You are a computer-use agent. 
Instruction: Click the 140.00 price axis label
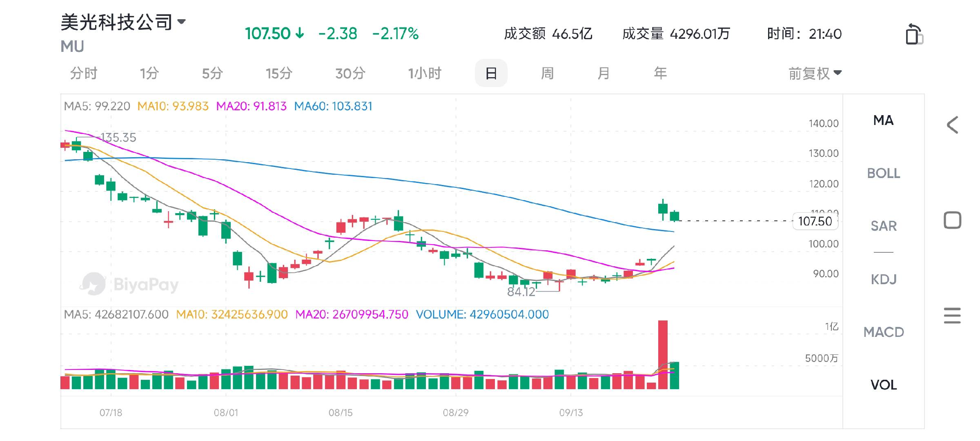click(x=824, y=123)
